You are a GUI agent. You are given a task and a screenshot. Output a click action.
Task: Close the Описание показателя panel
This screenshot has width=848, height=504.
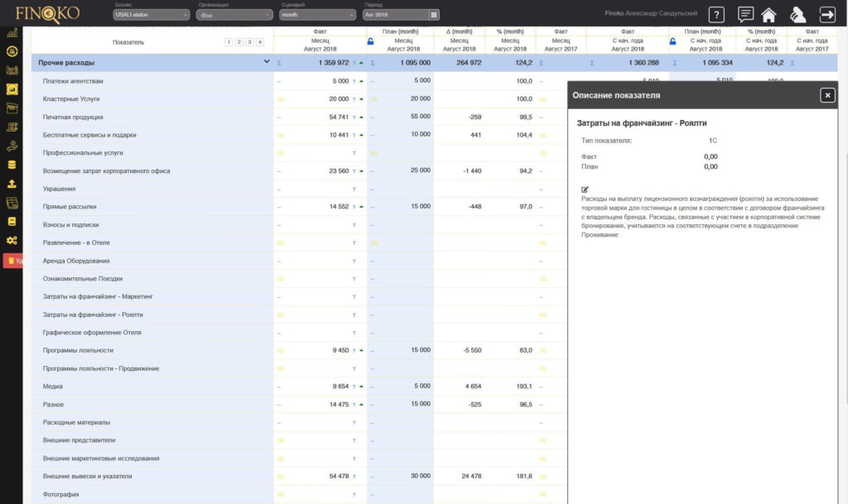[x=827, y=95]
